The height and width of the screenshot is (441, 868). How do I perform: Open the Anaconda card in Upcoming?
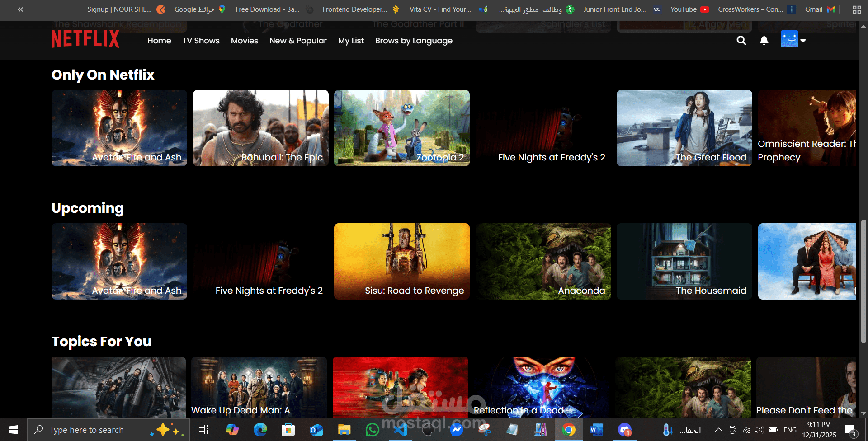click(x=543, y=261)
